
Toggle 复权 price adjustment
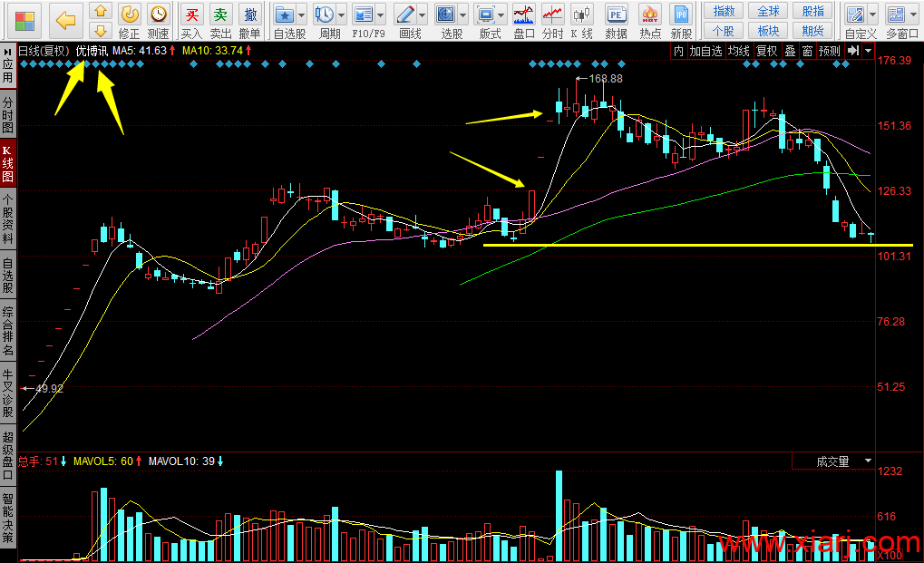pos(766,52)
